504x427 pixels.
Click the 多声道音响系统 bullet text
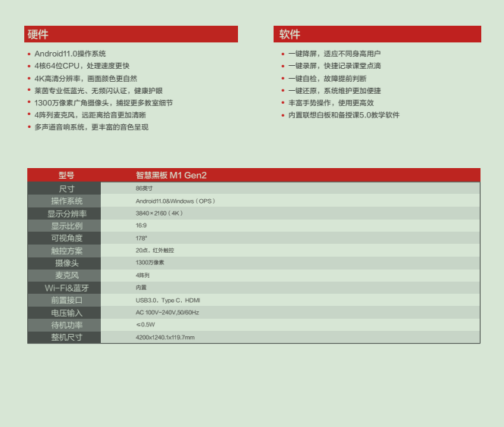click(x=91, y=127)
